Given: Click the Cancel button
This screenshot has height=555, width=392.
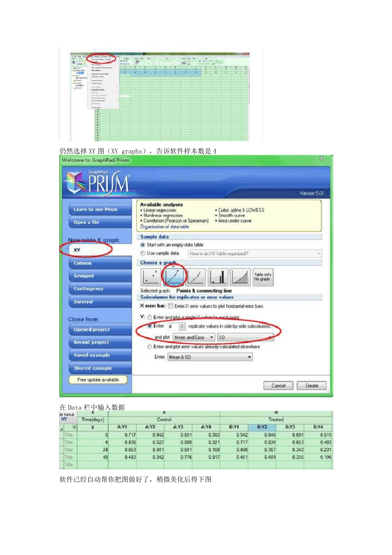Looking at the screenshot, I should point(279,386).
